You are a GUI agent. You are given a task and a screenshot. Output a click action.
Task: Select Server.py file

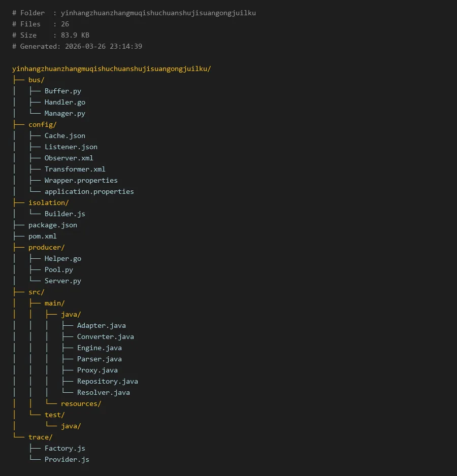62,281
